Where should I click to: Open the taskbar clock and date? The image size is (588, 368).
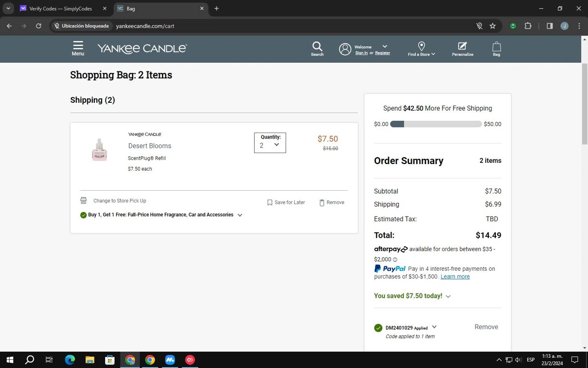[x=552, y=360]
